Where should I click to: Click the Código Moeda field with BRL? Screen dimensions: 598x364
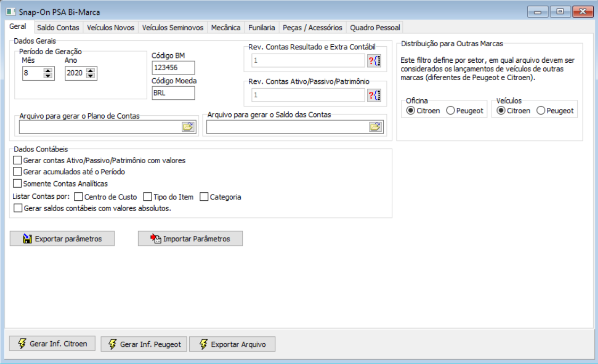[x=173, y=93]
